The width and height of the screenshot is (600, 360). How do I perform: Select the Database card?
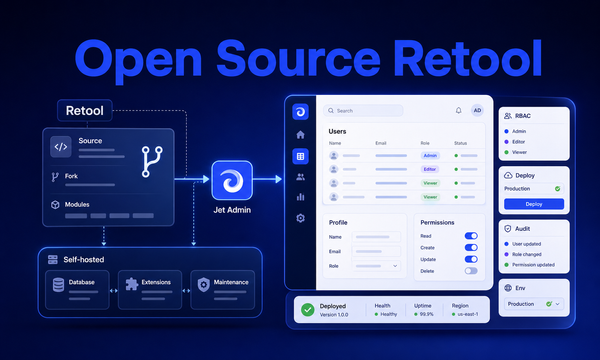click(77, 290)
